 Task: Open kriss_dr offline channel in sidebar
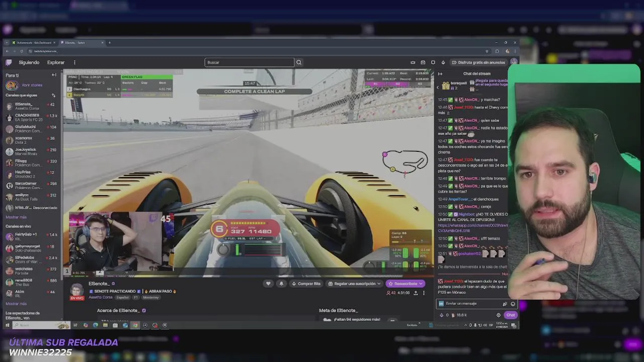(x=31, y=208)
